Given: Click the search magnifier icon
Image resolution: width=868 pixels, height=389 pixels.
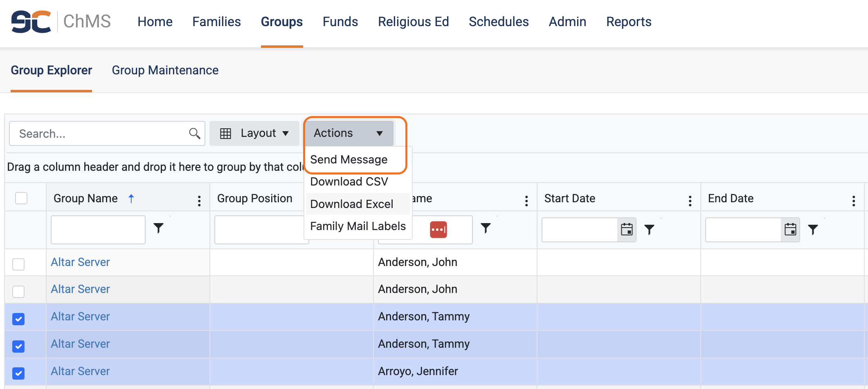Looking at the screenshot, I should [194, 133].
